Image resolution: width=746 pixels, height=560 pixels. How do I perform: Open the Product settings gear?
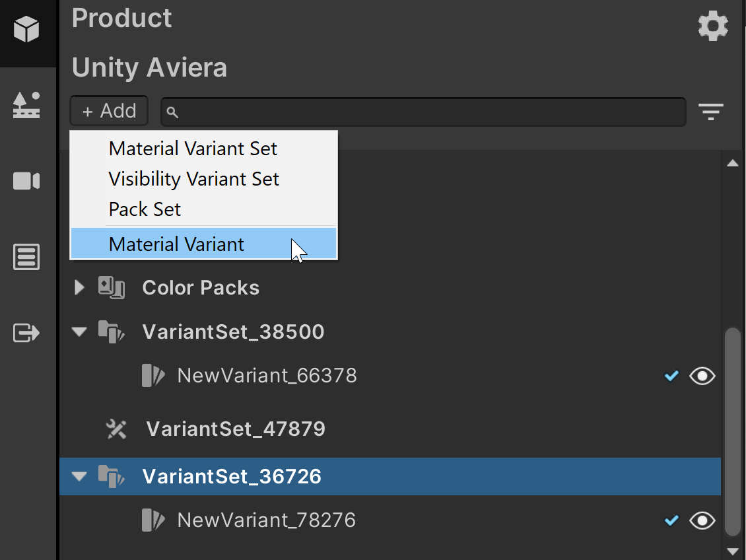(712, 26)
